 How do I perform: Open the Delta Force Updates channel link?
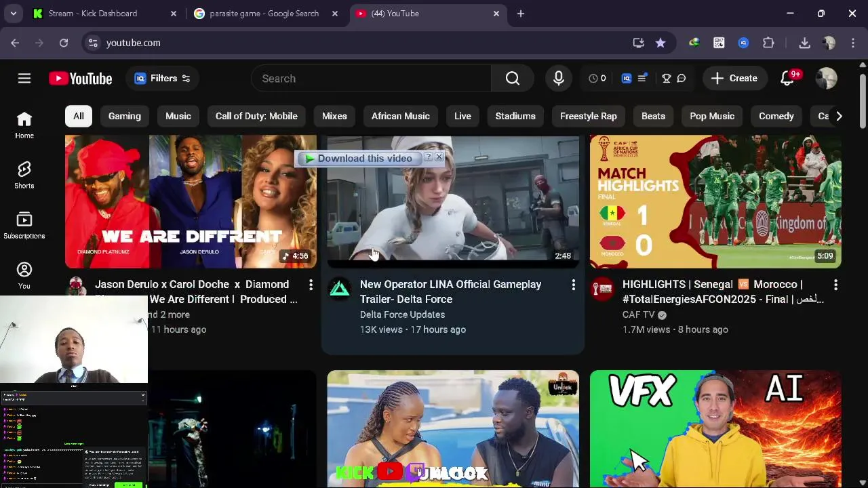coord(402,314)
